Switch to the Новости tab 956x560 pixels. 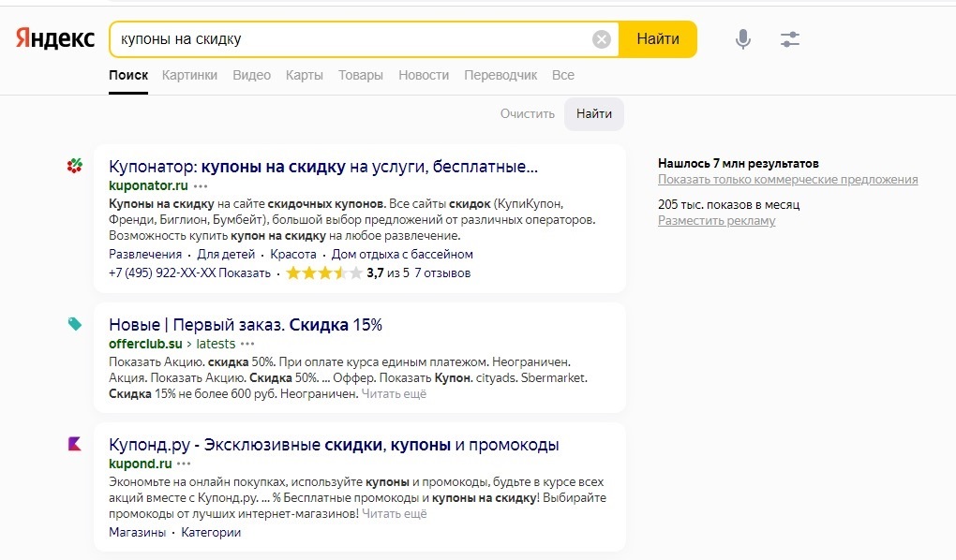click(x=424, y=75)
